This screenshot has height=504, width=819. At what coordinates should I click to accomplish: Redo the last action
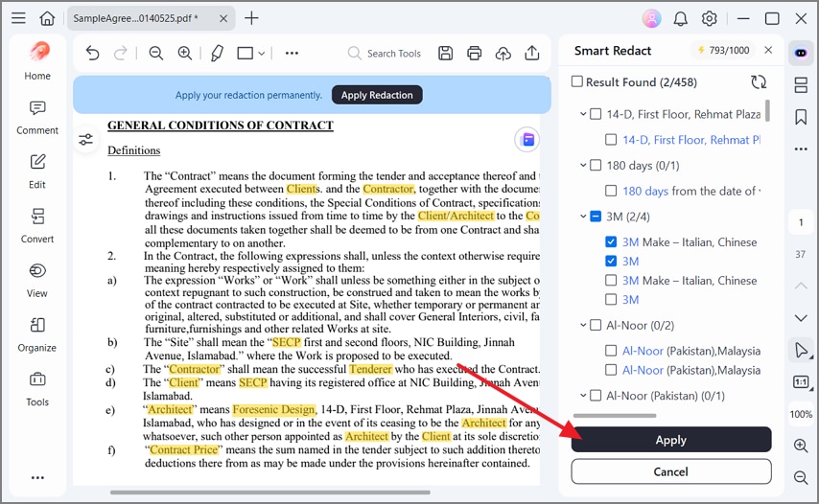121,54
